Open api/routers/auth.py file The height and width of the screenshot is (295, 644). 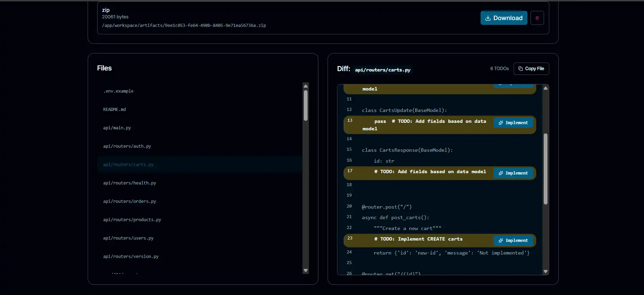pos(199,146)
